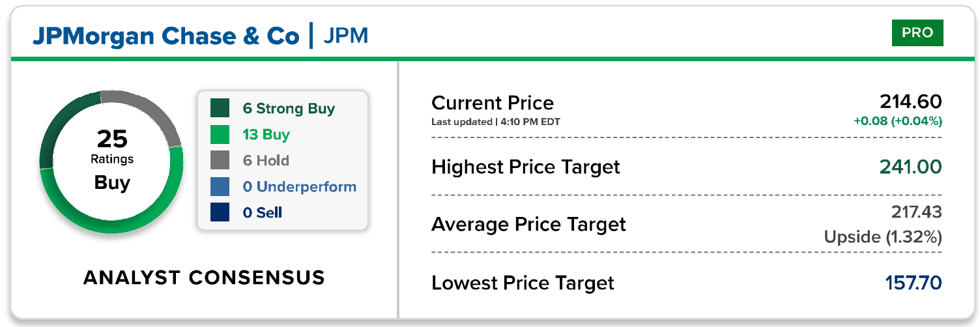
Task: Select the 6 Hold legend label
Action: click(266, 161)
